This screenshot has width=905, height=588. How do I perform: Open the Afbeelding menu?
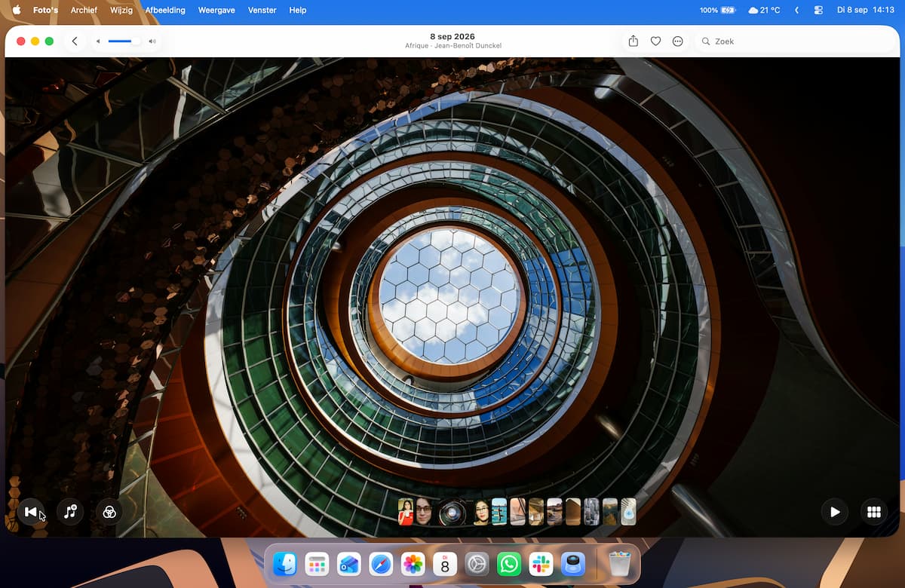click(166, 11)
